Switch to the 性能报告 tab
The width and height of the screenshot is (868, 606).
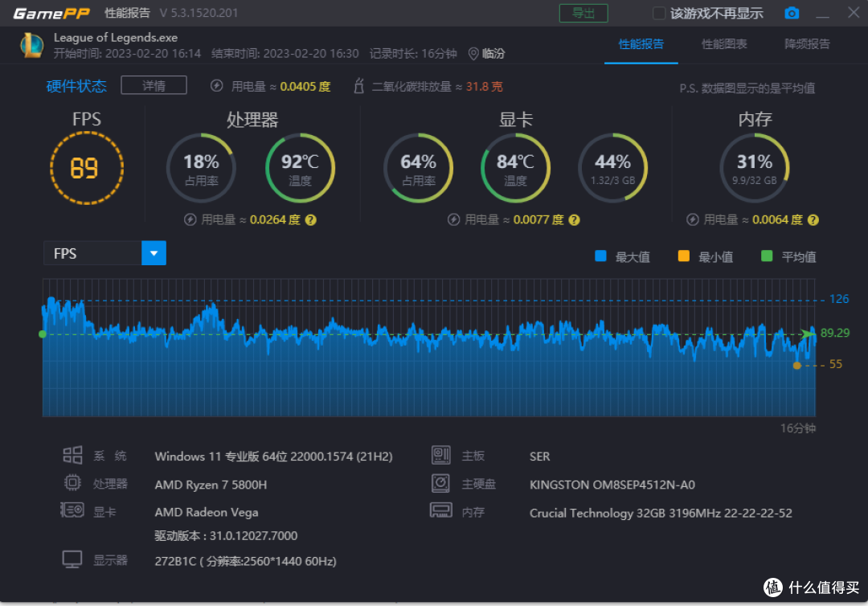641,44
